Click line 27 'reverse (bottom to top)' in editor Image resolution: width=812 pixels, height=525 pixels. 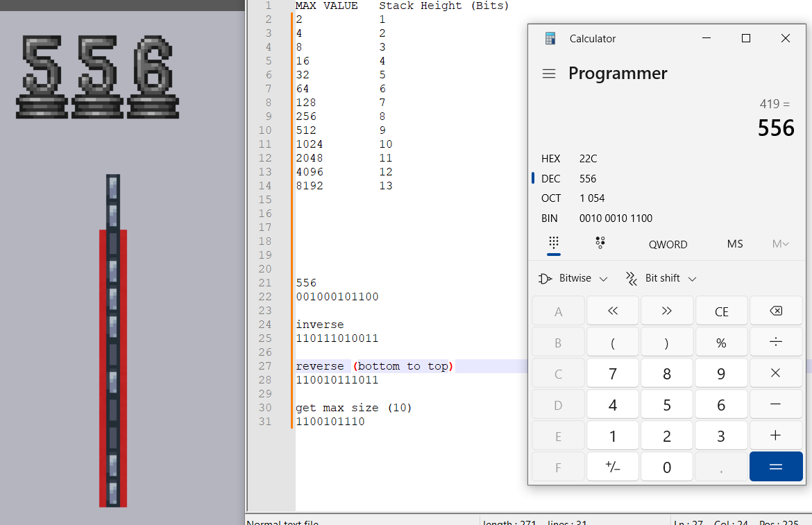tap(374, 366)
